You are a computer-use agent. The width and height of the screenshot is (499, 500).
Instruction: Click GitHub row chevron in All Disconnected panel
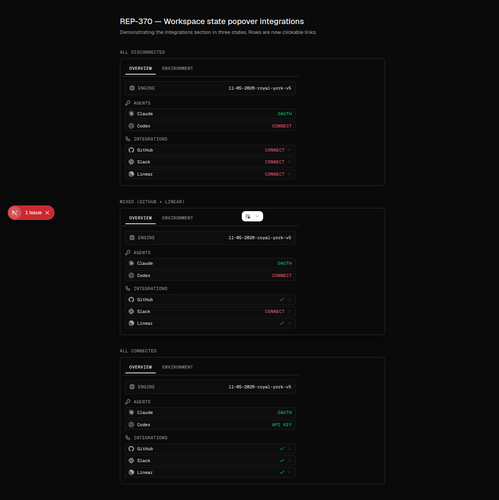click(289, 150)
